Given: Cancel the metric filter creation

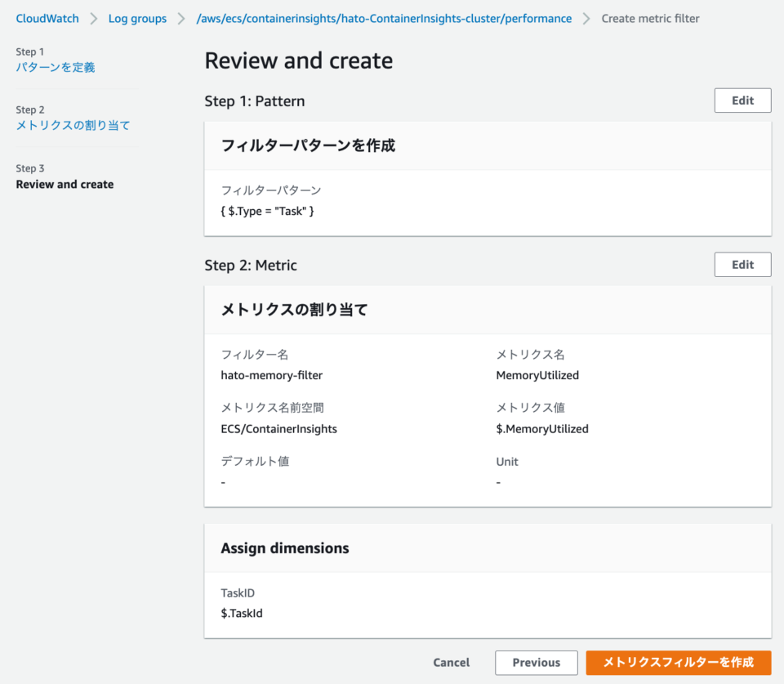Looking at the screenshot, I should pos(452,663).
